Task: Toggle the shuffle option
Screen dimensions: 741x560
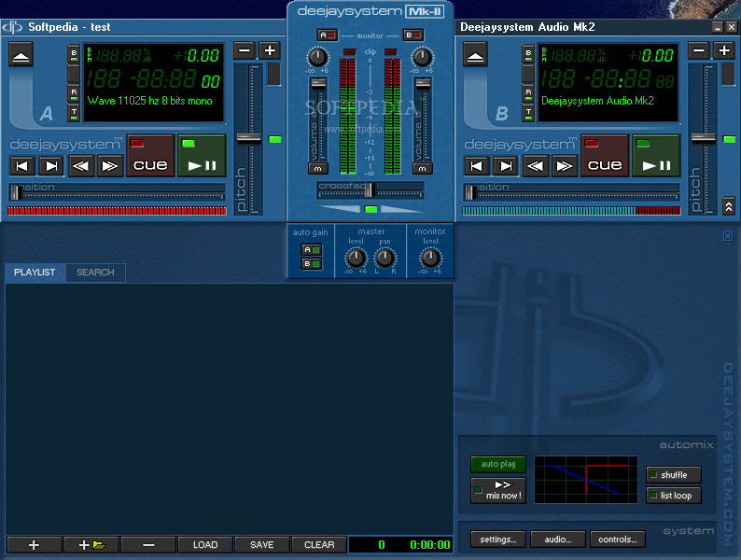Action: [x=674, y=475]
